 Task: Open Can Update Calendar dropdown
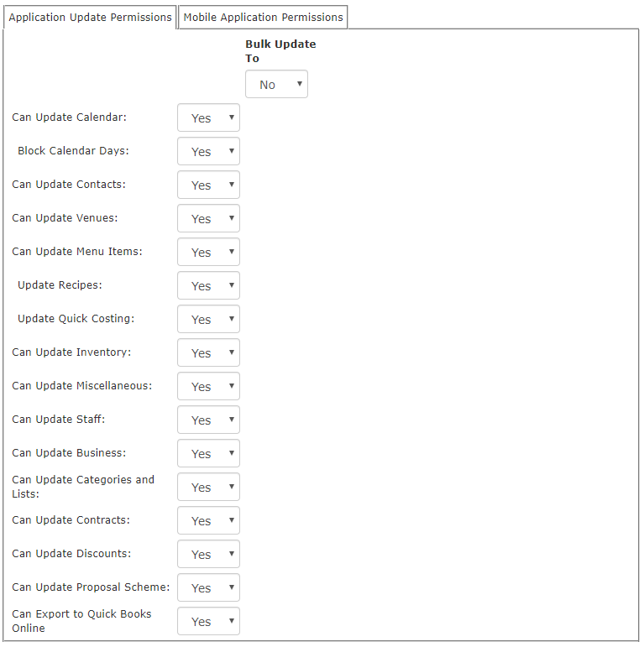click(x=208, y=117)
